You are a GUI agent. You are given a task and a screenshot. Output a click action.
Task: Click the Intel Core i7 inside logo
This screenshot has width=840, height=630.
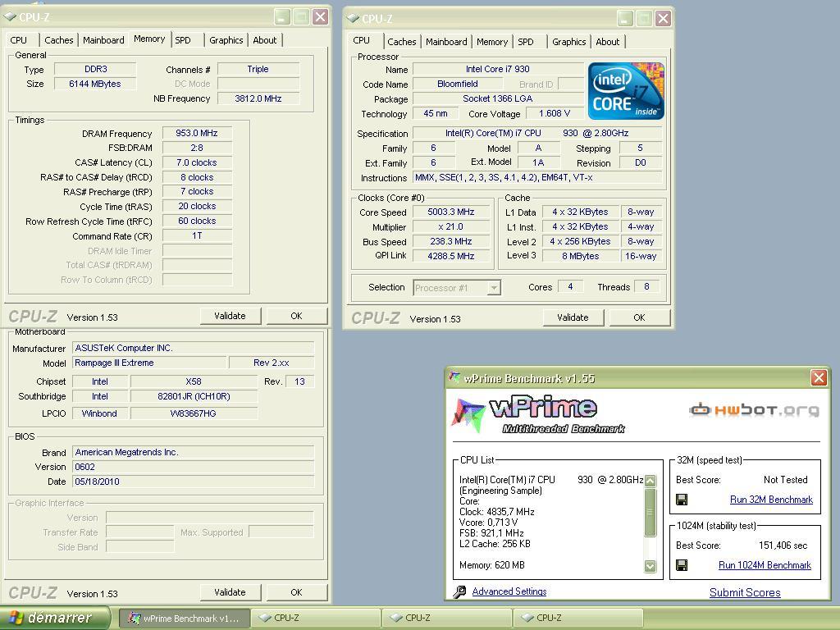pos(626,91)
